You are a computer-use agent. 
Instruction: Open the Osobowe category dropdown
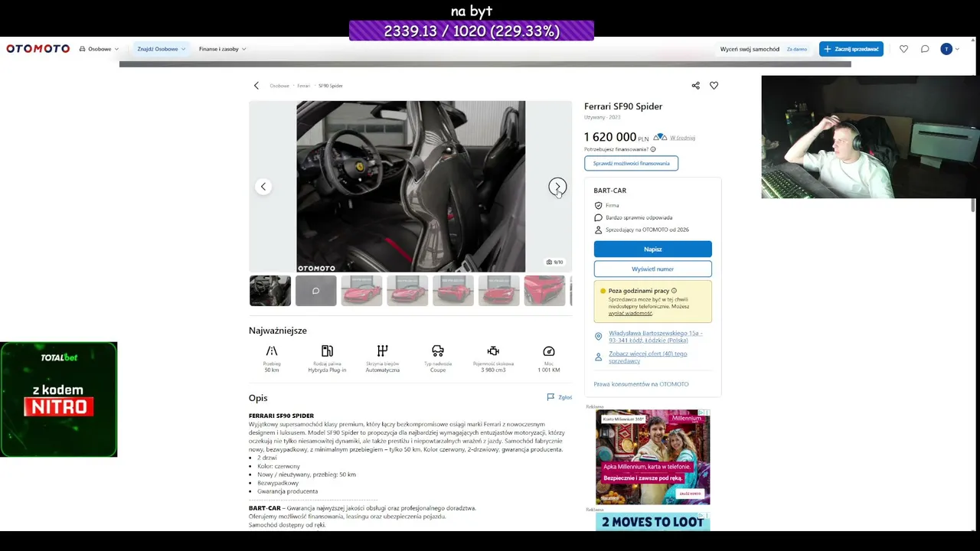point(100,49)
